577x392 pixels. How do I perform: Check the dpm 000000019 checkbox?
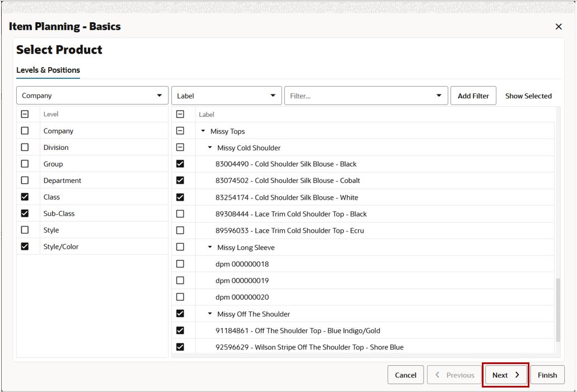180,280
